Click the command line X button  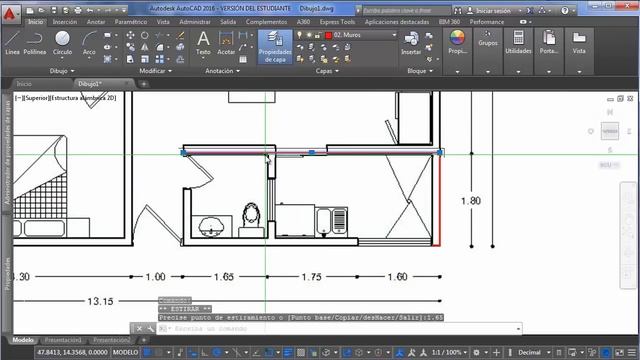(x=139, y=329)
